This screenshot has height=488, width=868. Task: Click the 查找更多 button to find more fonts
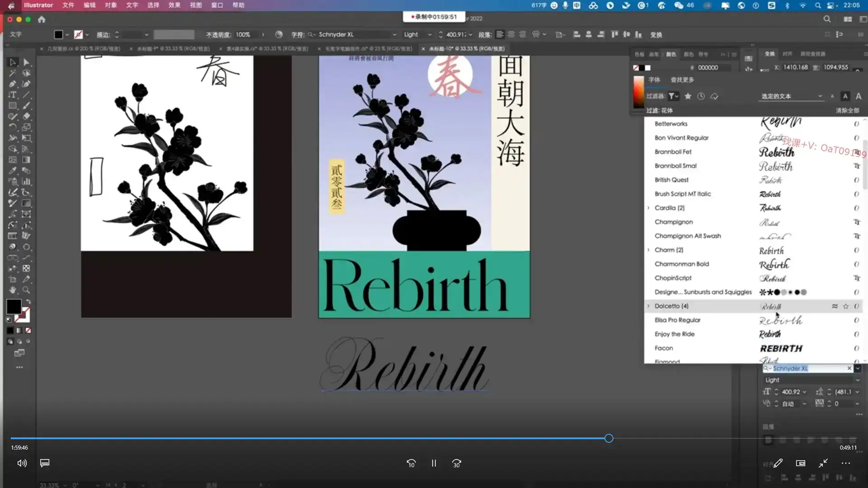tap(682, 80)
